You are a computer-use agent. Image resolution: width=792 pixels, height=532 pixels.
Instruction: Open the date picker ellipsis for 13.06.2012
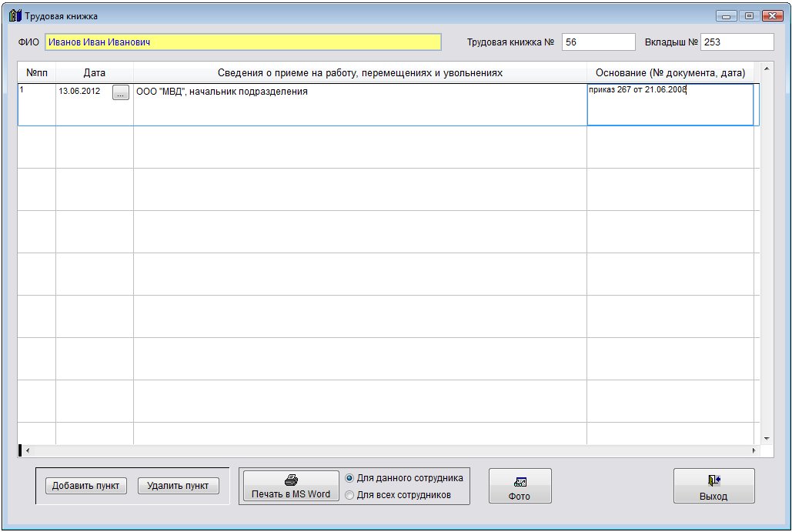[120, 92]
